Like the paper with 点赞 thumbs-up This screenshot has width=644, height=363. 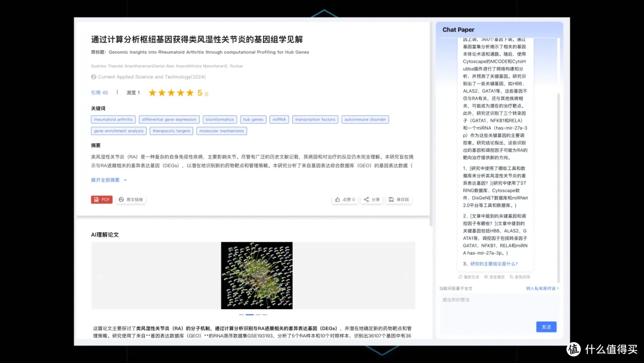point(345,199)
